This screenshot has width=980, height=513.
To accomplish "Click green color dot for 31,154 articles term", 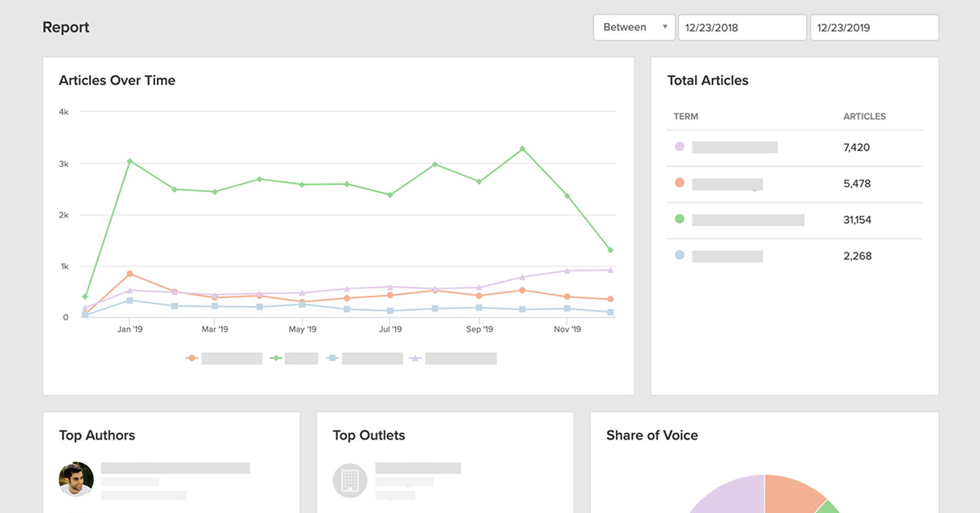I will [679, 219].
